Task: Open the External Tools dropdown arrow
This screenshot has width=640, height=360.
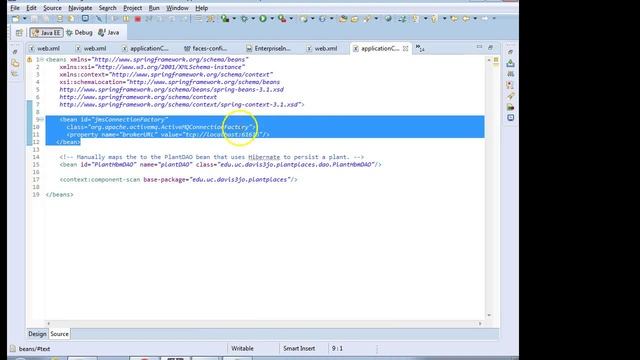Action: point(291,19)
